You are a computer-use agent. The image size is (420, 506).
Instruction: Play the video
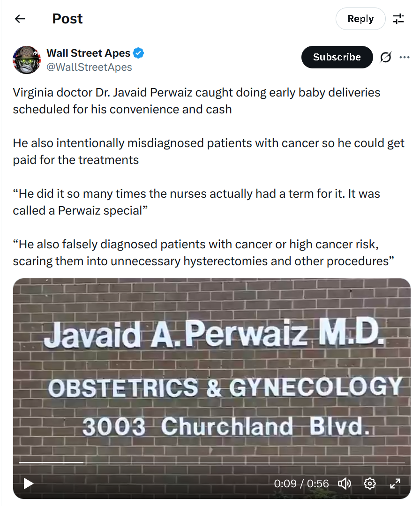pyautogui.click(x=29, y=484)
